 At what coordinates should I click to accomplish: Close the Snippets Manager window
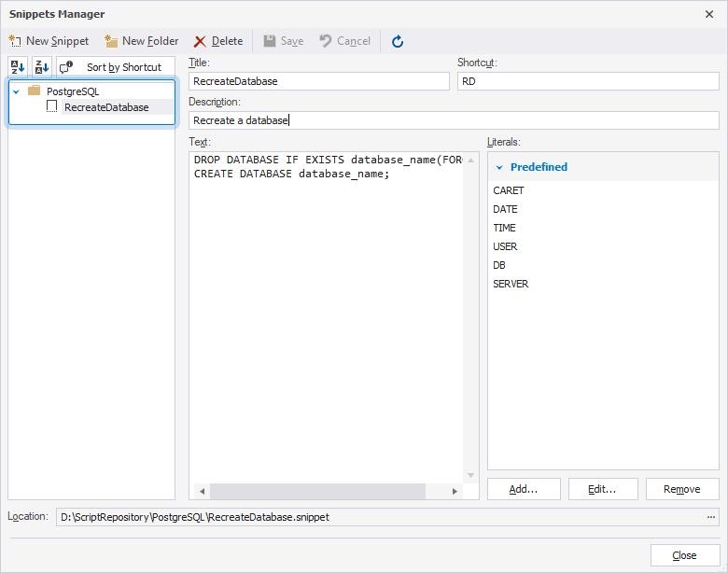click(709, 14)
